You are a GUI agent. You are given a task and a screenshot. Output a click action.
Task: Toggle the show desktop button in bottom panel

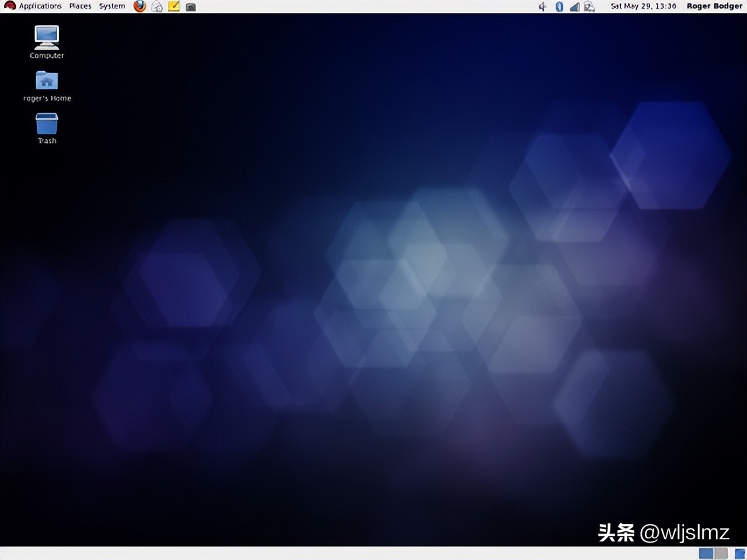pyautogui.click(x=5, y=553)
